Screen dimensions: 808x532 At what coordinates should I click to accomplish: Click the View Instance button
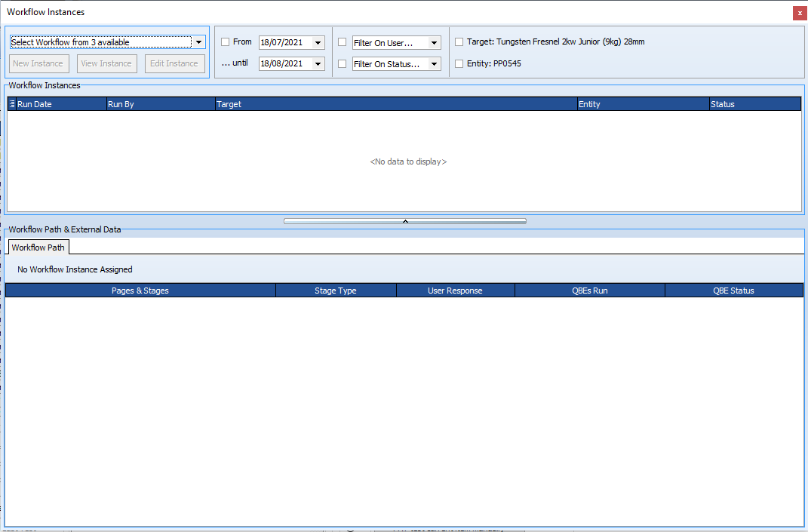coord(106,63)
